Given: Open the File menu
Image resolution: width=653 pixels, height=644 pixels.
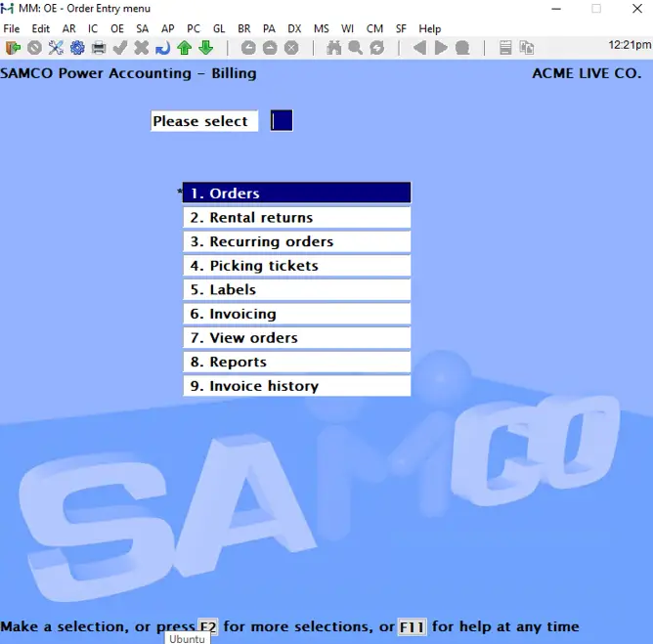Looking at the screenshot, I should [x=12, y=29].
